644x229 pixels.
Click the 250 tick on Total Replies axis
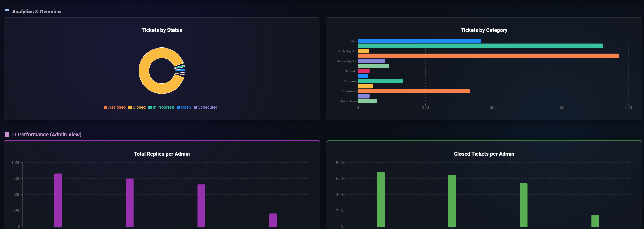tap(17, 211)
